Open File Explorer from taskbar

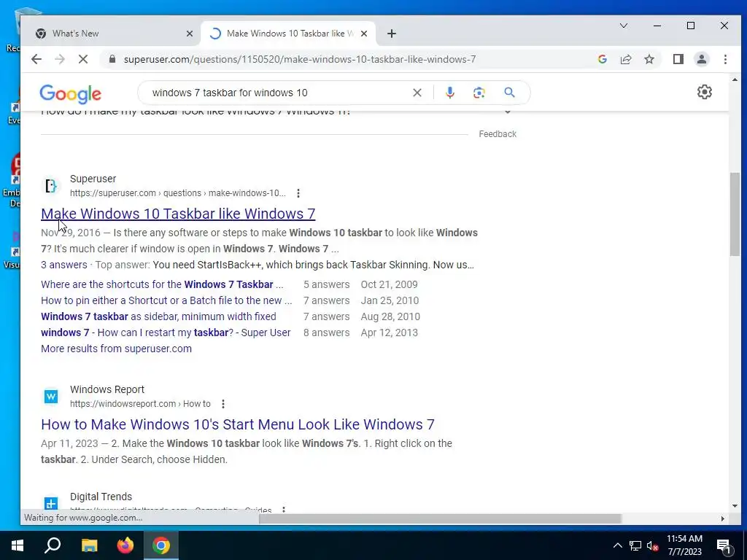tap(89, 545)
